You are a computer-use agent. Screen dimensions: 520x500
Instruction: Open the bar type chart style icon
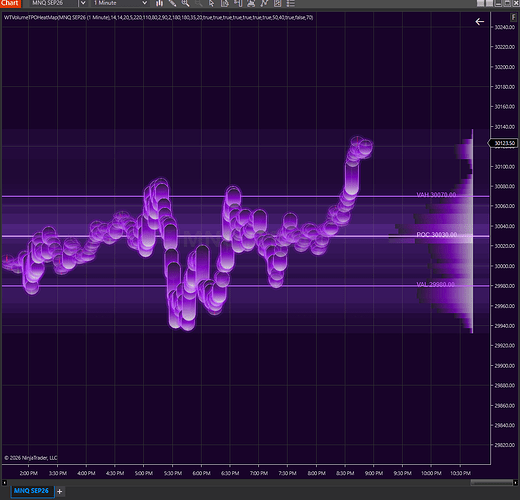click(x=159, y=3)
